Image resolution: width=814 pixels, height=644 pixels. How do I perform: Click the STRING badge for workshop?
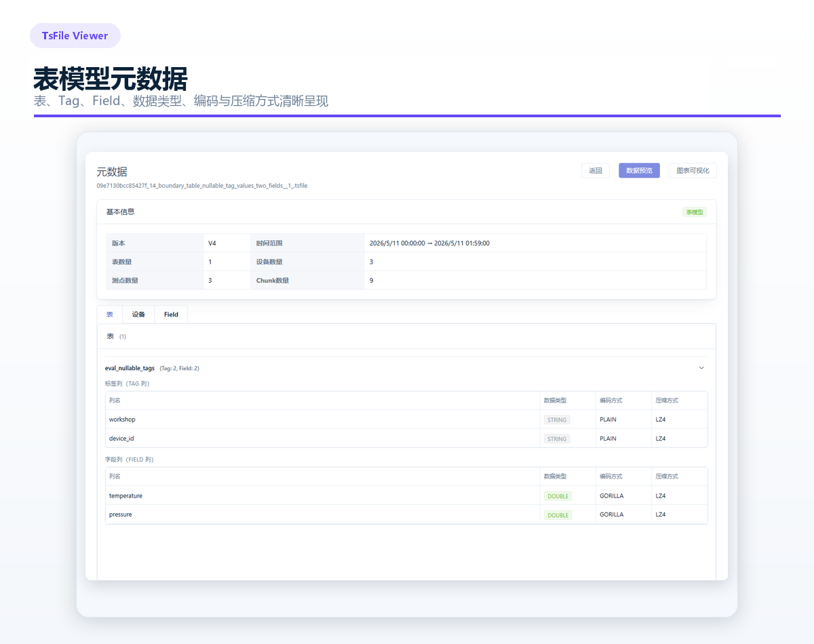(x=557, y=420)
